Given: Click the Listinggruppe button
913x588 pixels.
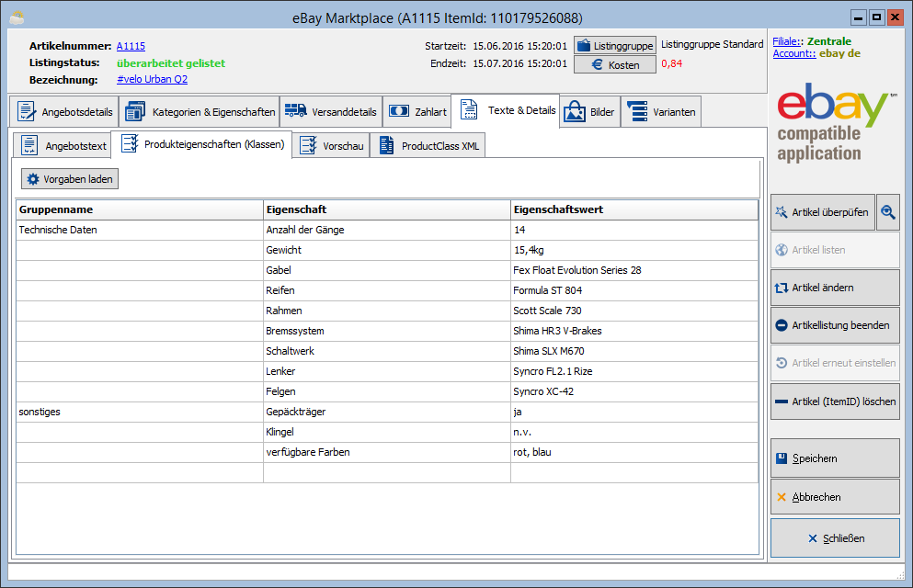Looking at the screenshot, I should click(615, 45).
